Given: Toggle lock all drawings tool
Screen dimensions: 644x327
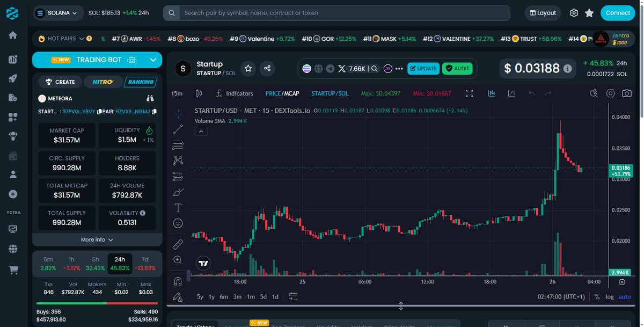Looking at the screenshot, I should [x=178, y=296].
